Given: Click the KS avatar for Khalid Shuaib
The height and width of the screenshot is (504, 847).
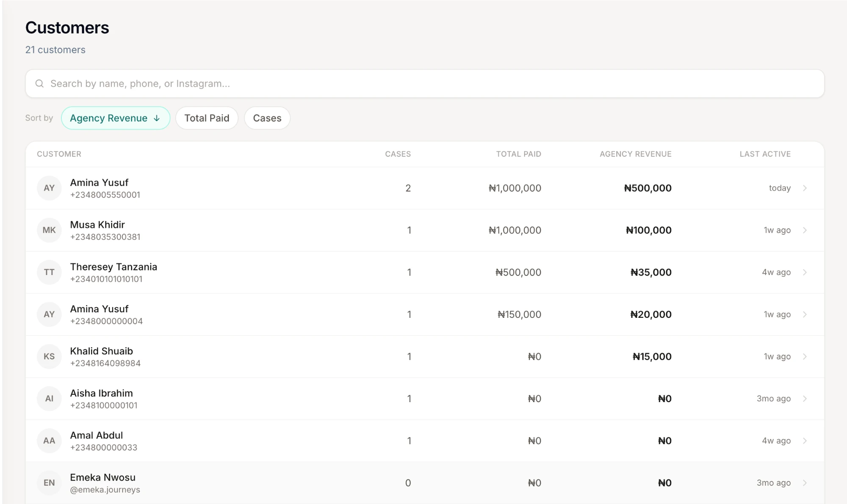Looking at the screenshot, I should point(49,356).
